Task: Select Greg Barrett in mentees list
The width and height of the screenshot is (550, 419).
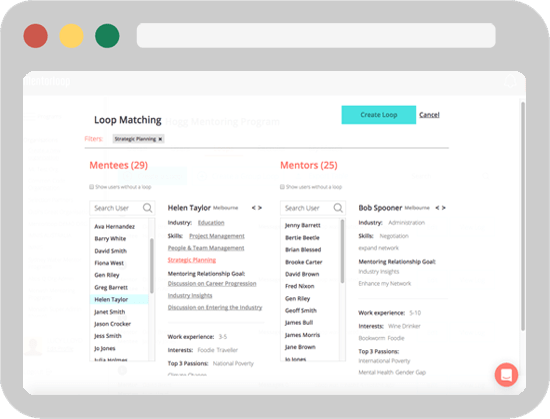Action: [111, 287]
